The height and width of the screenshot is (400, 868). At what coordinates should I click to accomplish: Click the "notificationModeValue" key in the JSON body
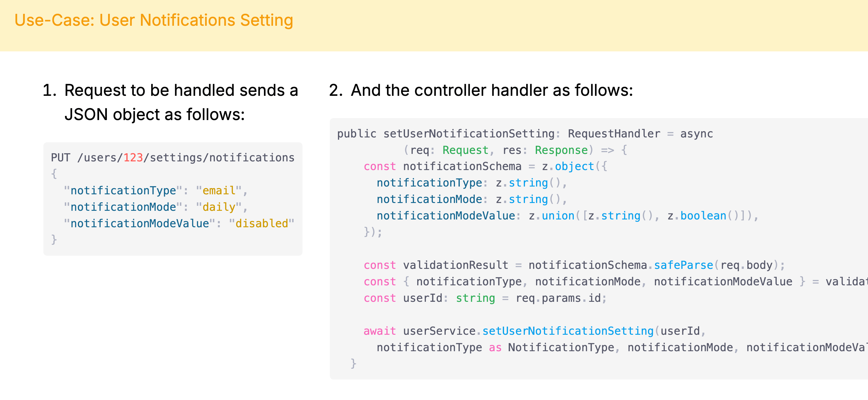[139, 223]
